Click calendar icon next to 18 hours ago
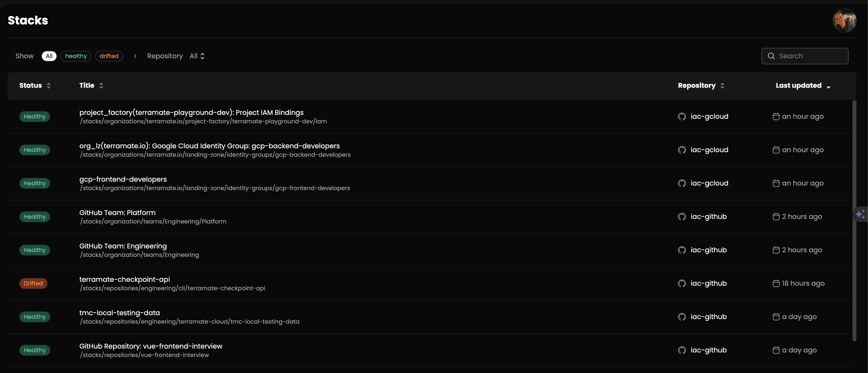 (x=776, y=283)
